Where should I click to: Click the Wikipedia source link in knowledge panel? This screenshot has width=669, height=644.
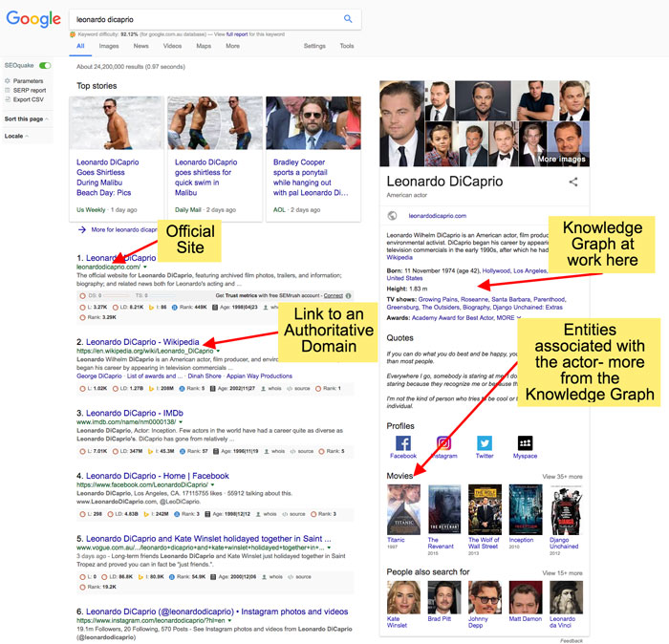coord(399,258)
